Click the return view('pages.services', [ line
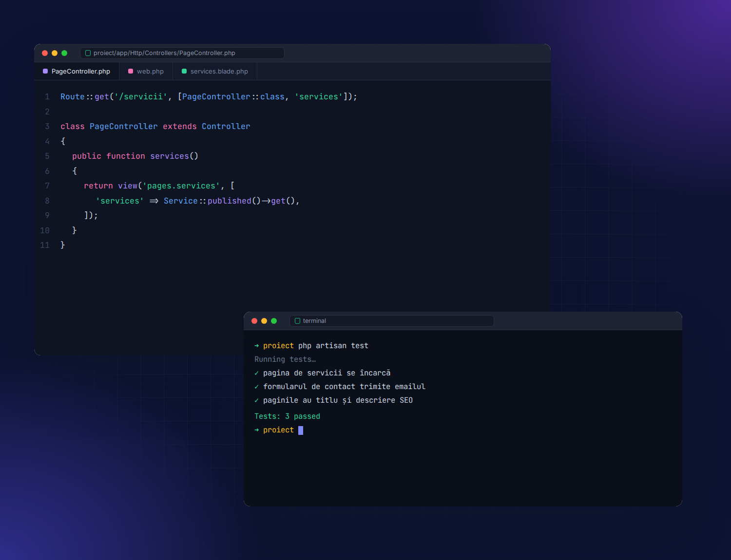The height and width of the screenshot is (560, 731). [x=159, y=186]
